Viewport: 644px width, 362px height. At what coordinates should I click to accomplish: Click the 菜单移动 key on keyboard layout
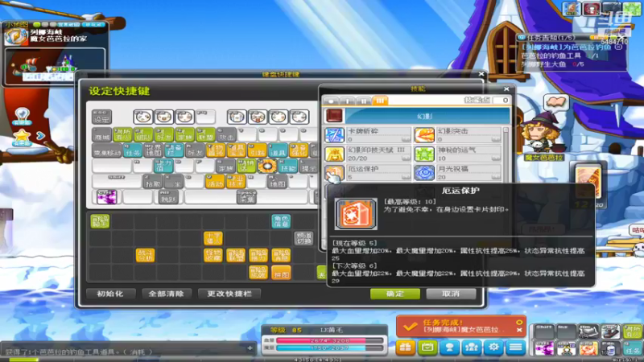107,150
